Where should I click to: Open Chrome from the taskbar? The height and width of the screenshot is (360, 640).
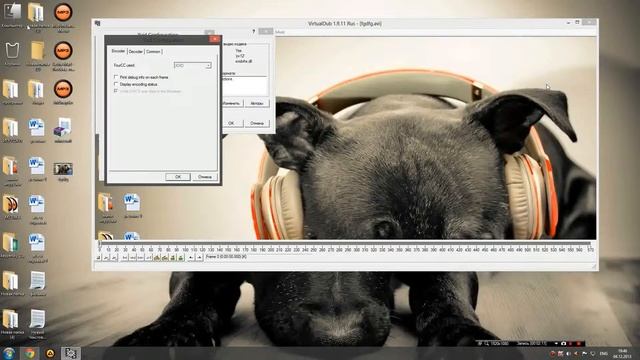point(29,353)
